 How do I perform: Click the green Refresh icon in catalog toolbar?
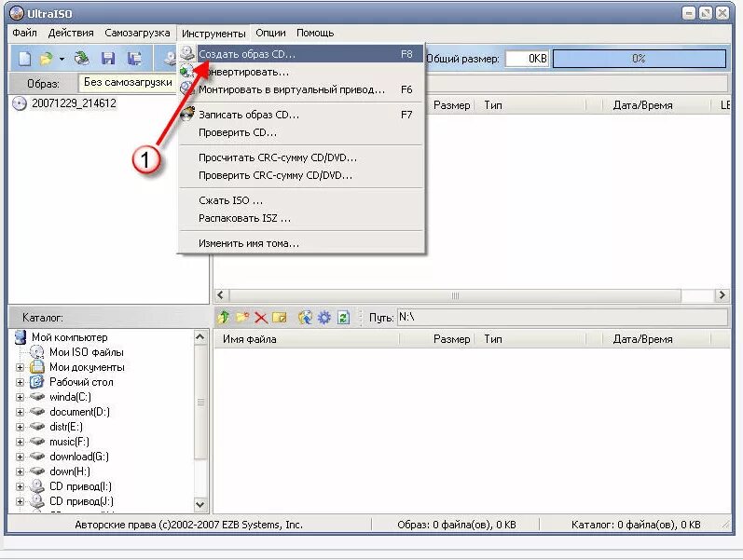click(x=344, y=317)
